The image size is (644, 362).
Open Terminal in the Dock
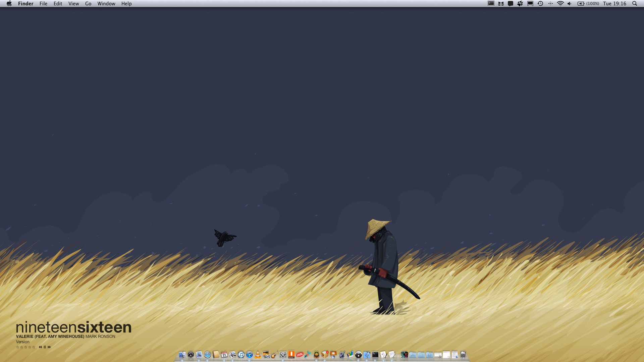coord(375,354)
